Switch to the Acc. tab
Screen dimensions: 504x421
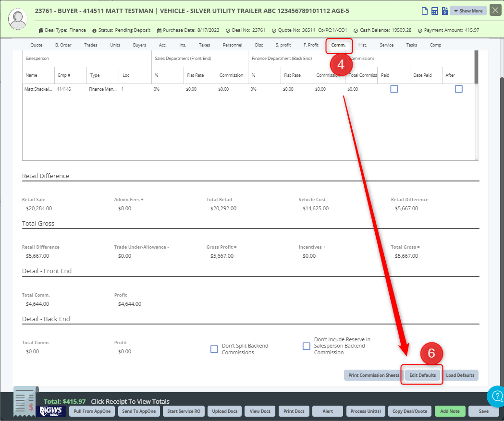(163, 45)
